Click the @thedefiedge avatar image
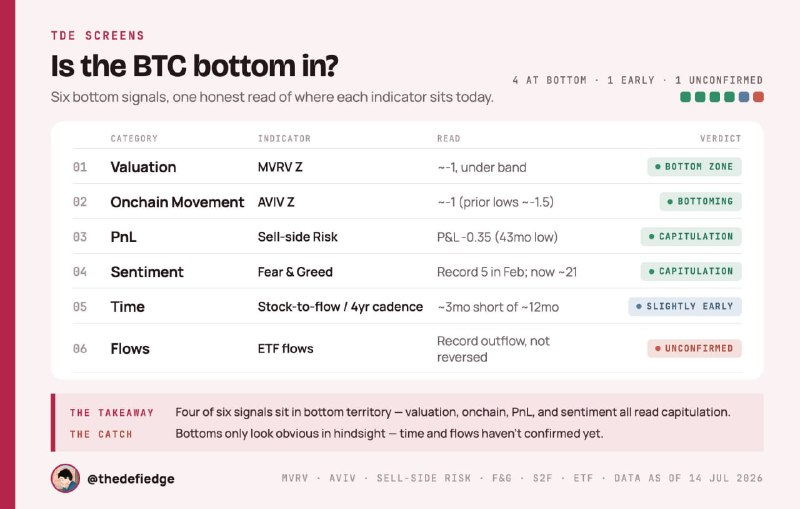Viewport: 800px width, 509px height. (65, 478)
